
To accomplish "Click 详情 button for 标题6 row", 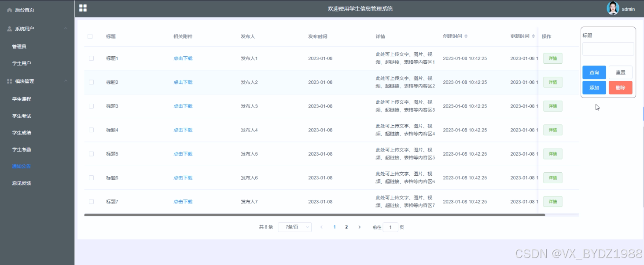I will point(552,178).
